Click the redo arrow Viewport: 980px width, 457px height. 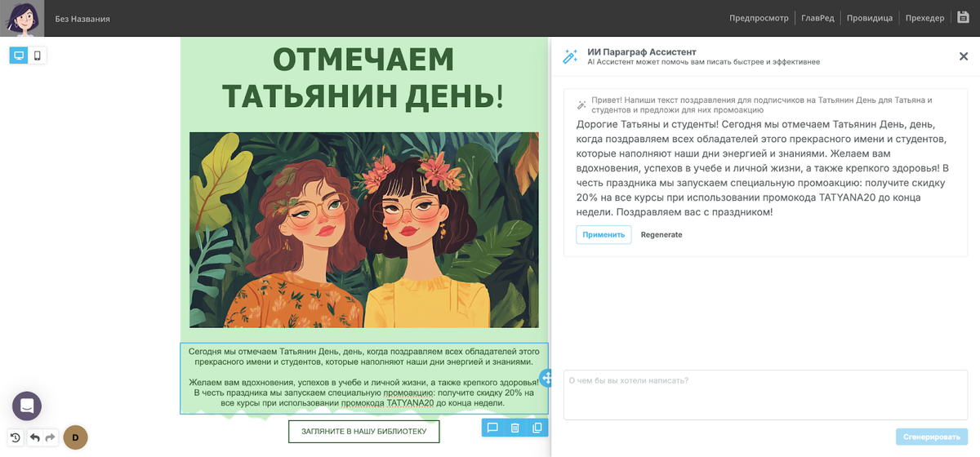tap(51, 437)
